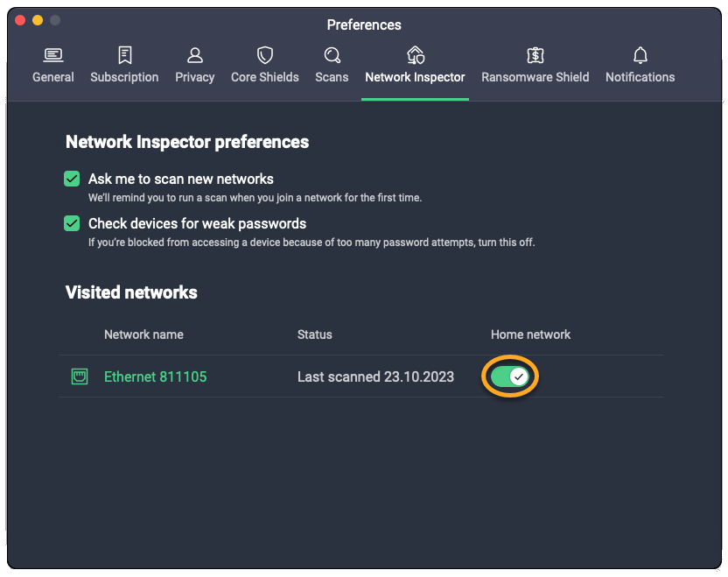The height and width of the screenshot is (577, 728).
Task: Click the Subscription bookmark icon
Action: click(124, 56)
